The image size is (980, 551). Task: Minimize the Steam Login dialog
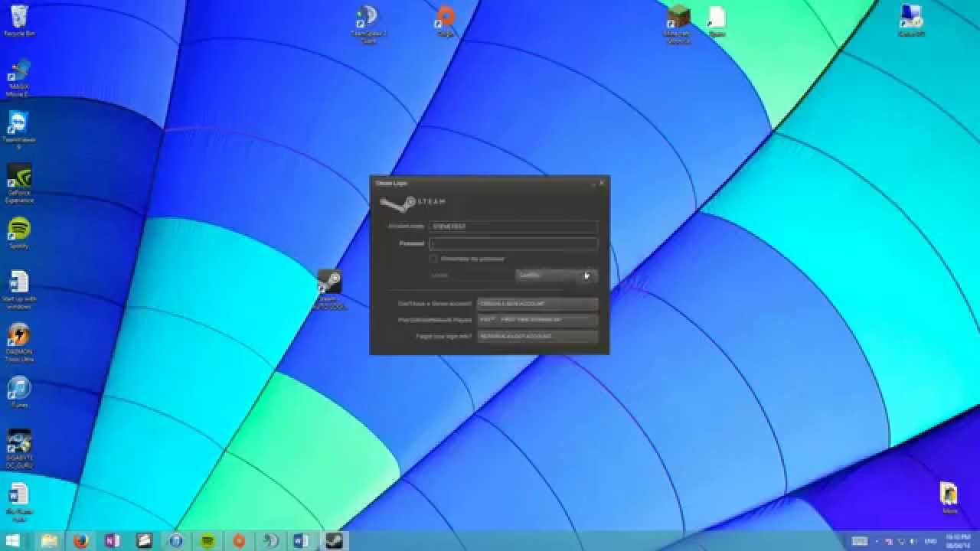click(593, 183)
